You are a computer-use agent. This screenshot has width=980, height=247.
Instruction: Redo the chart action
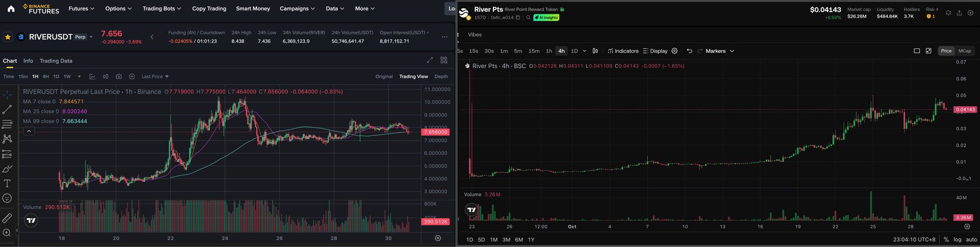click(700, 51)
